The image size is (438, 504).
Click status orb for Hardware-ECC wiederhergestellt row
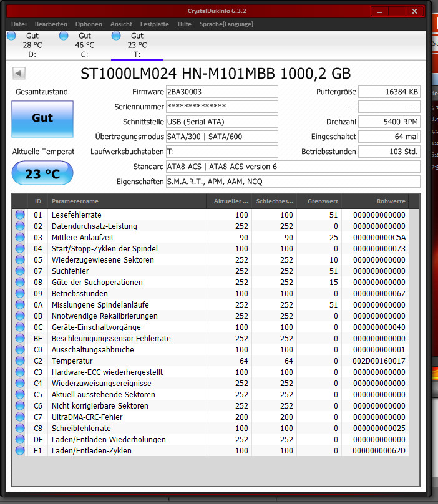click(20, 372)
